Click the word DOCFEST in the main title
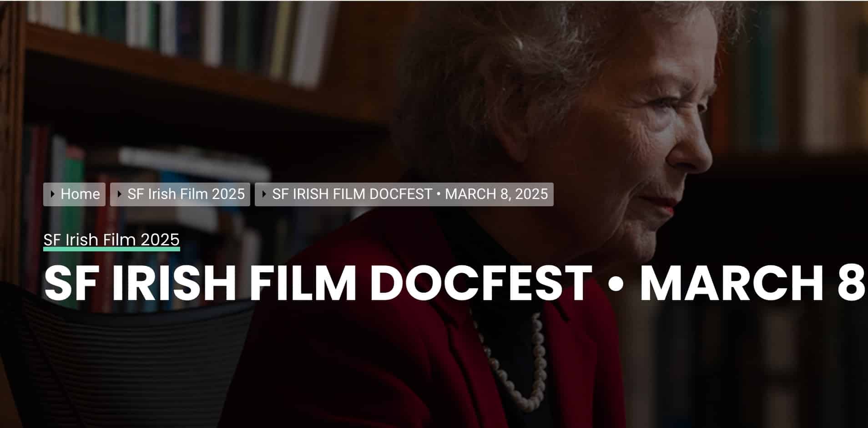 (x=480, y=282)
